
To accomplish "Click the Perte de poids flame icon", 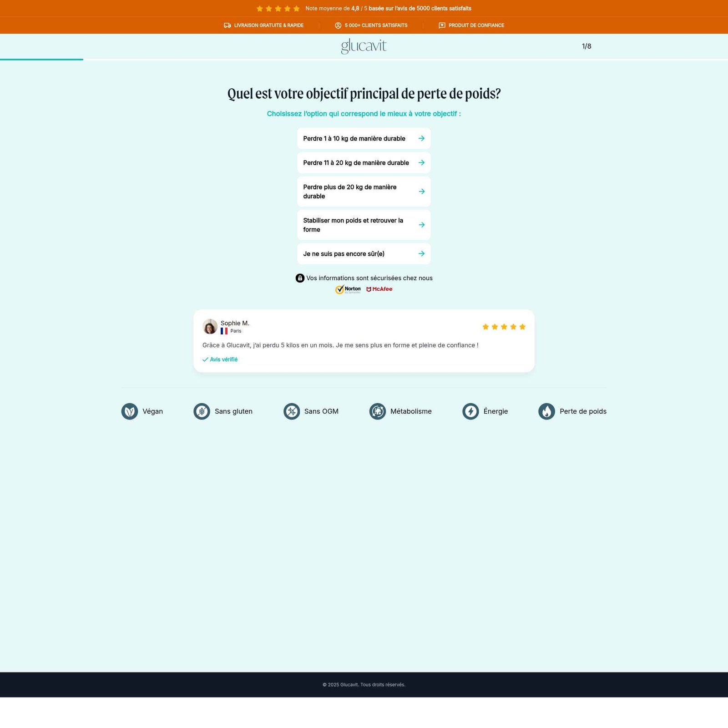I will click(x=546, y=411).
